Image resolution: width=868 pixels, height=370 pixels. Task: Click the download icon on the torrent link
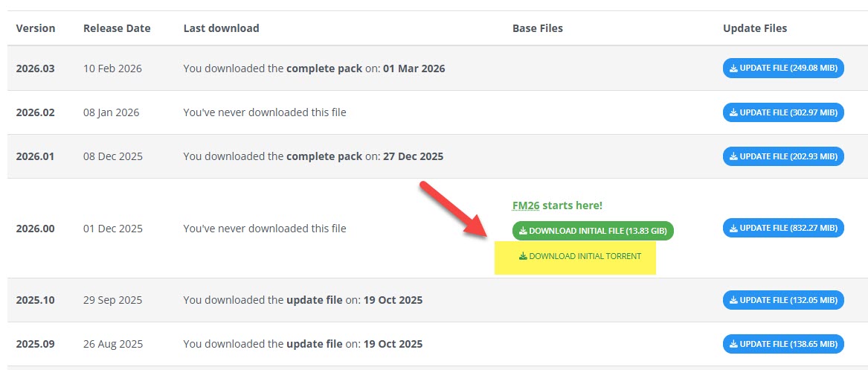523,256
